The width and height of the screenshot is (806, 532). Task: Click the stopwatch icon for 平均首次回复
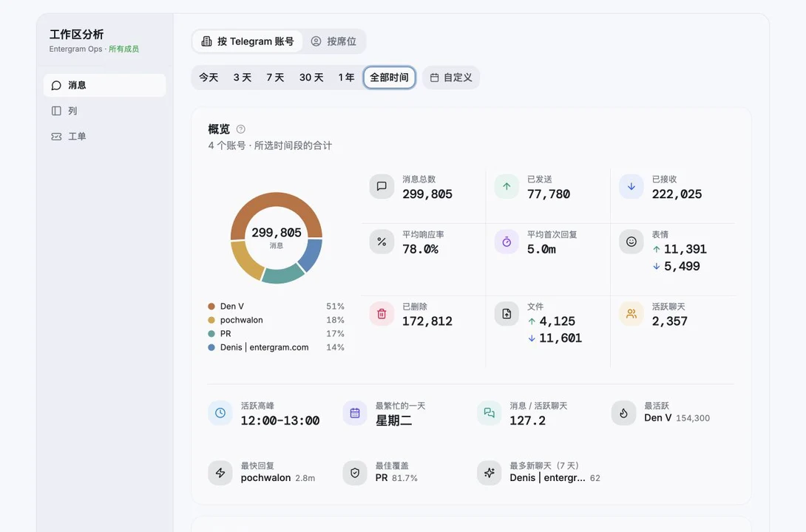point(507,242)
